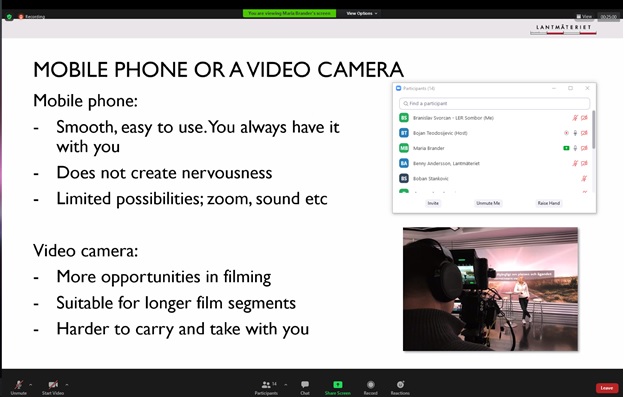Click Unmute Me in participants panel

pyautogui.click(x=488, y=203)
